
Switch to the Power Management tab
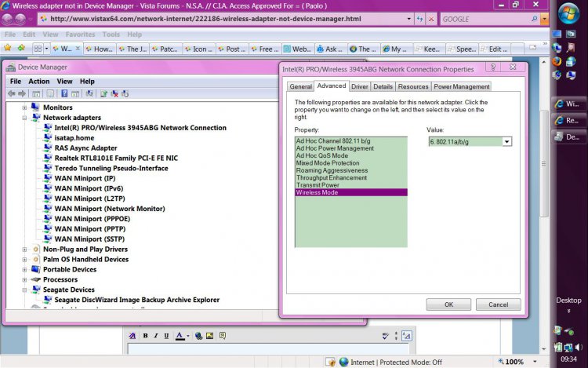click(462, 86)
